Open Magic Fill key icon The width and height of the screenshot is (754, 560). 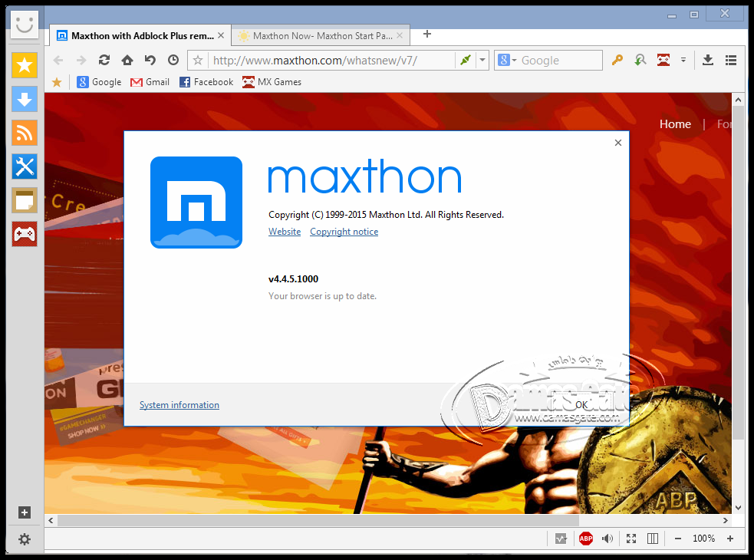coord(617,60)
